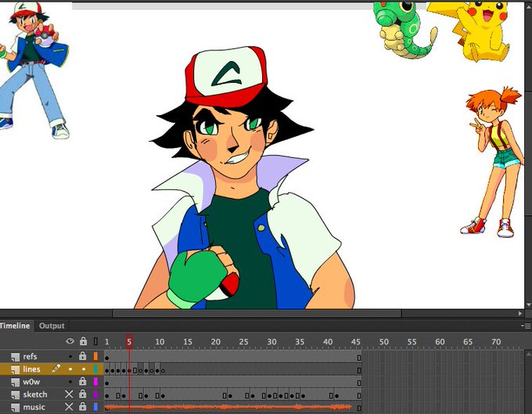Select the Caterpie reference image on stage
Viewport: 532px width, 414px height.
pos(404,29)
